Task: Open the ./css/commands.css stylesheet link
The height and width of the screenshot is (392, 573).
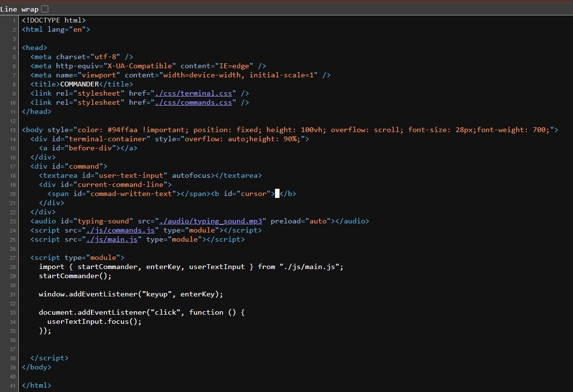Action: [x=193, y=102]
